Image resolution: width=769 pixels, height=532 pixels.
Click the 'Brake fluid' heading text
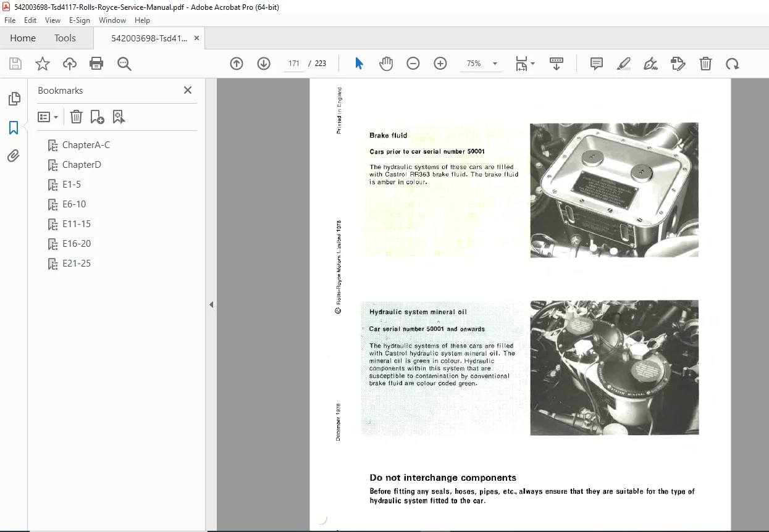pos(388,135)
